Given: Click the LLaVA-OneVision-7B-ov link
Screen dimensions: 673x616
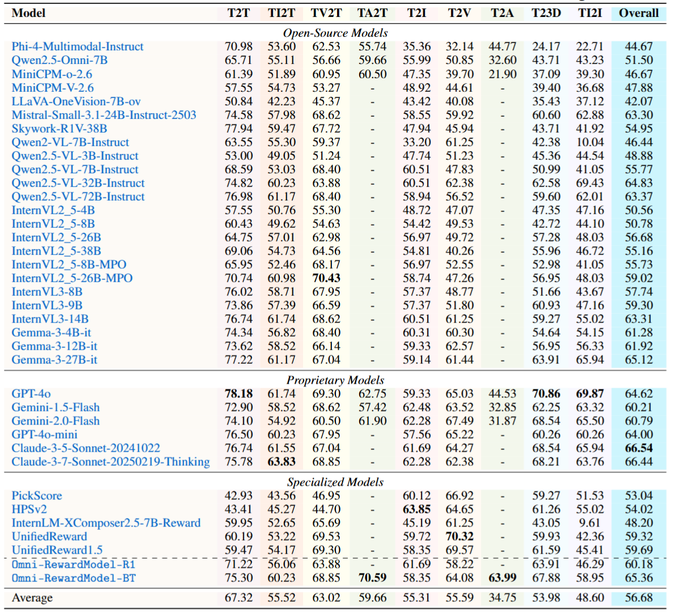Looking at the screenshot, I should (x=76, y=101).
